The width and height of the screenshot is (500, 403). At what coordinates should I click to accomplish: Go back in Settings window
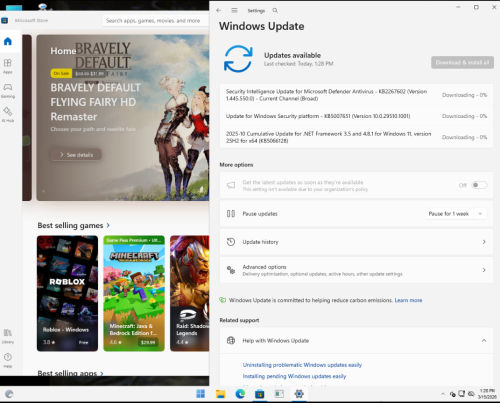click(x=219, y=11)
